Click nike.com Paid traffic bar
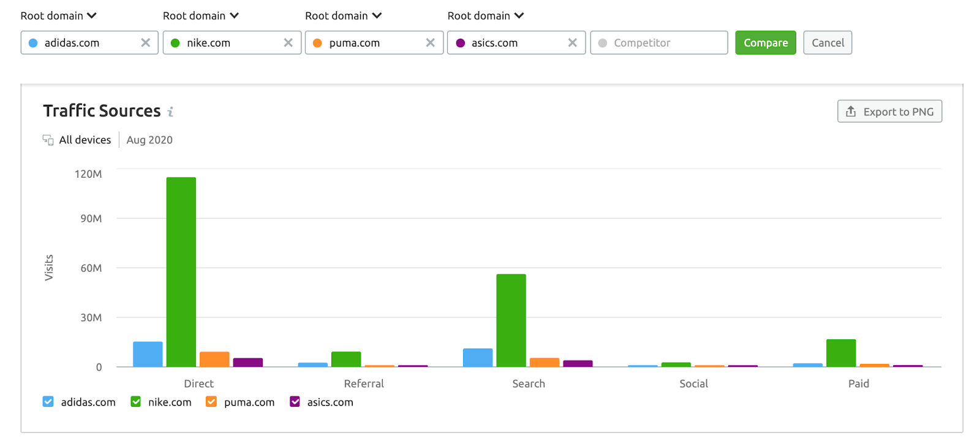The width and height of the screenshot is (980, 446). point(841,353)
